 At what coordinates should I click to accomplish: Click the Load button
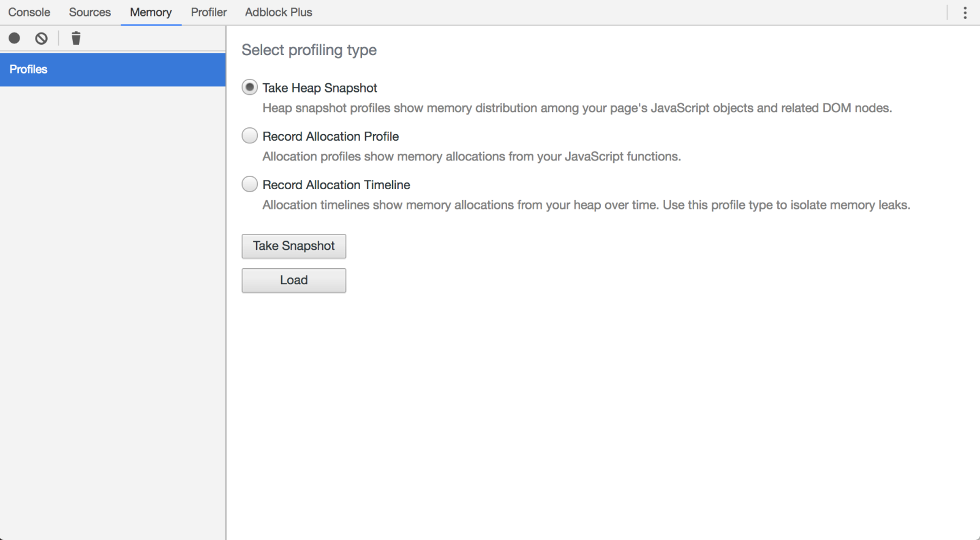click(x=294, y=280)
